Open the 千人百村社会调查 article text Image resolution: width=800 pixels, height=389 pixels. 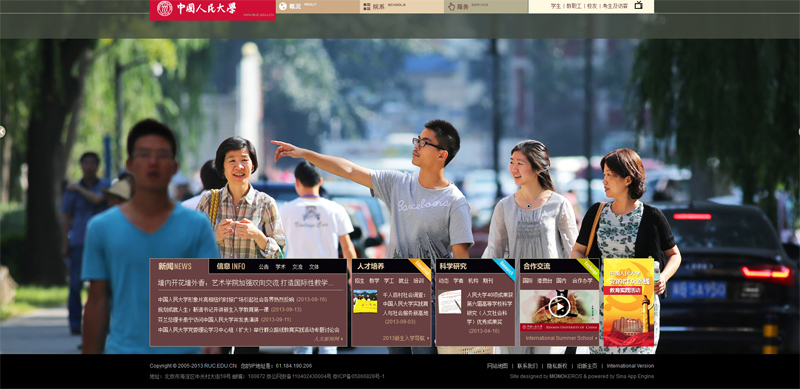click(x=406, y=304)
